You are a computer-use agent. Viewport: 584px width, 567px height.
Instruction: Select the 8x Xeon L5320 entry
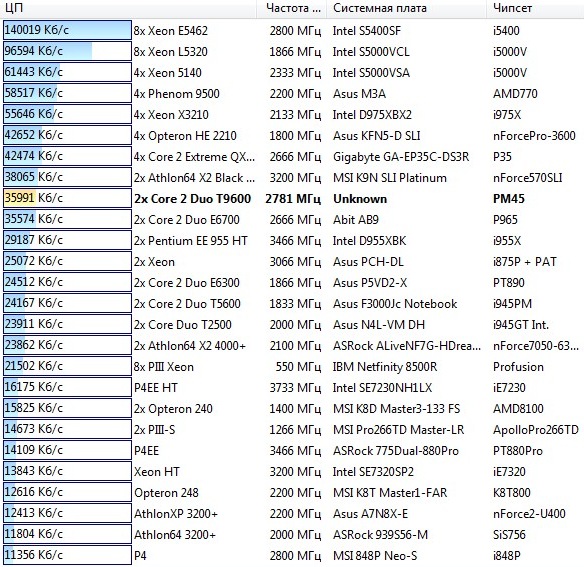(171, 51)
